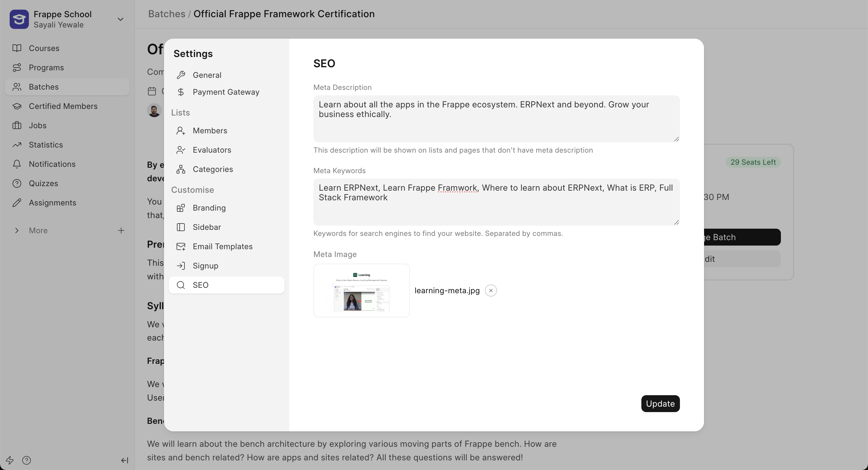Click the Programs sidebar item
The width and height of the screenshot is (868, 470).
click(x=68, y=68)
